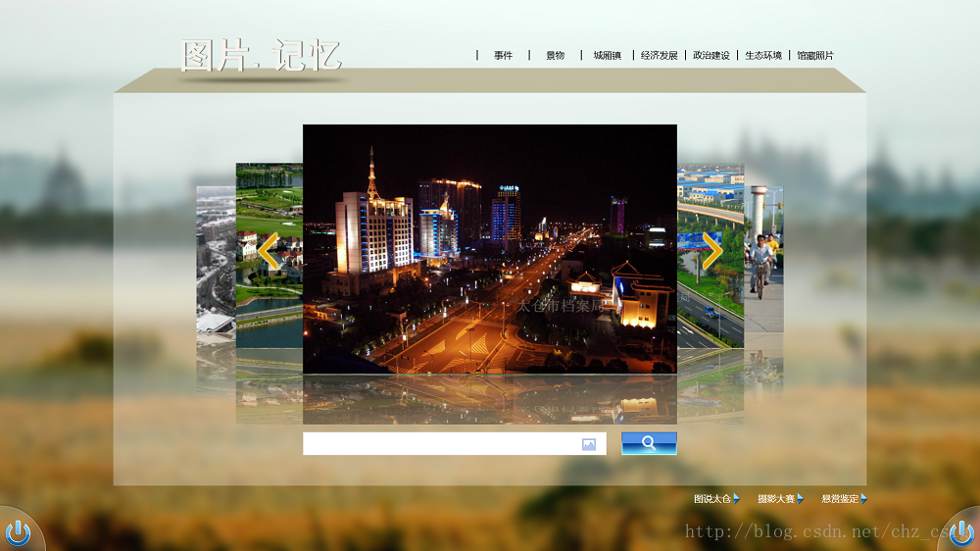Focus the white search input field
Image resolution: width=980 pixels, height=551 pixels.
pyautogui.click(x=455, y=443)
